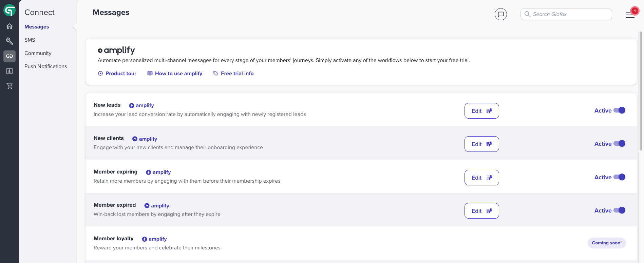Click the Coming soon! badge

point(607,243)
